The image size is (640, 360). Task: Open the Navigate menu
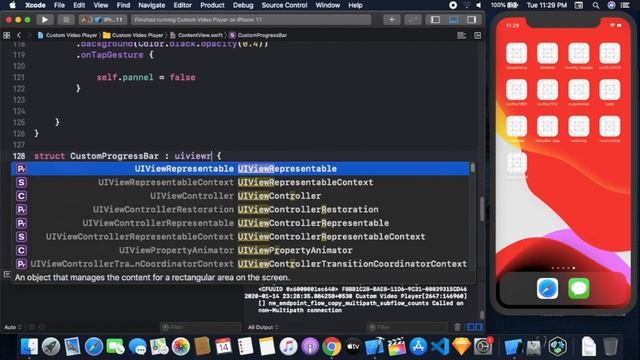pos(151,5)
